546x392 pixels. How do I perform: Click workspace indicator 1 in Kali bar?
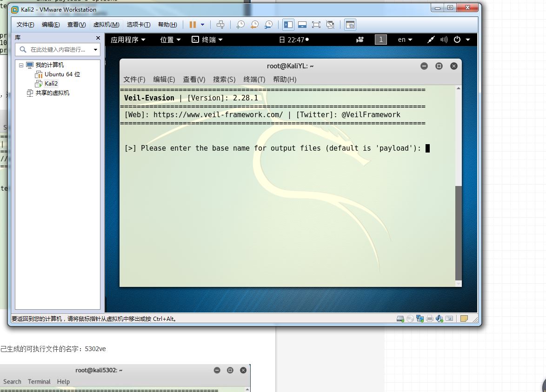click(x=380, y=40)
